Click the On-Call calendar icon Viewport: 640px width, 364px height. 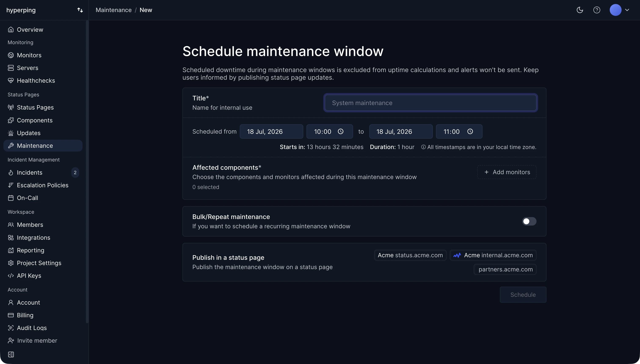(11, 198)
